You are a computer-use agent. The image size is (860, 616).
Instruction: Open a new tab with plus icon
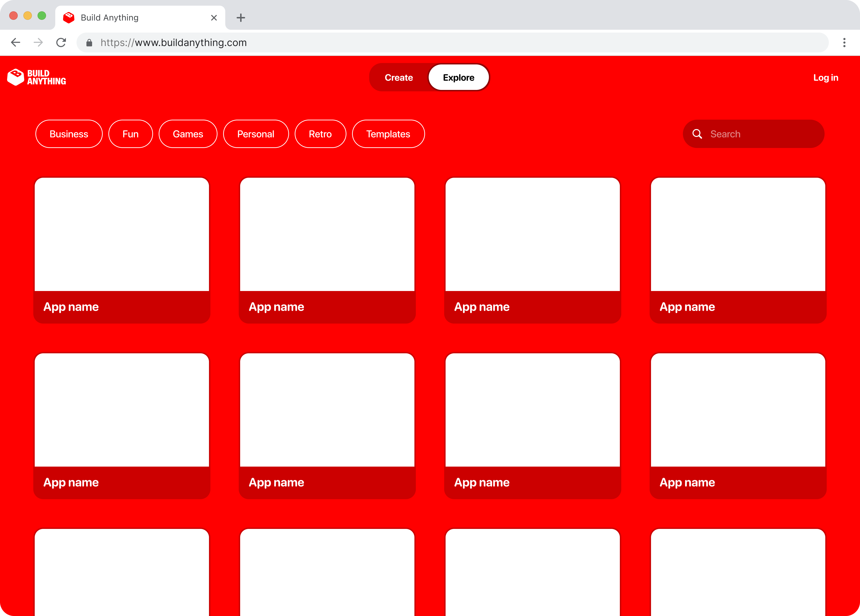coord(241,18)
